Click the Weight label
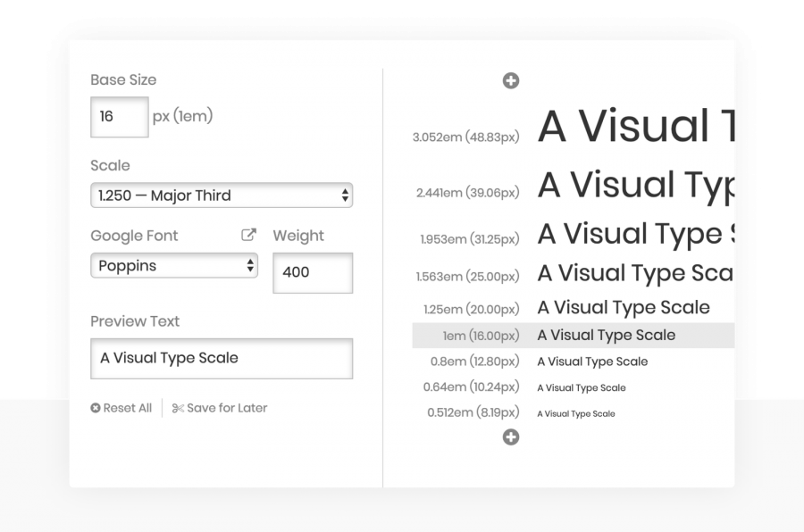This screenshot has height=532, width=804. pyautogui.click(x=298, y=236)
